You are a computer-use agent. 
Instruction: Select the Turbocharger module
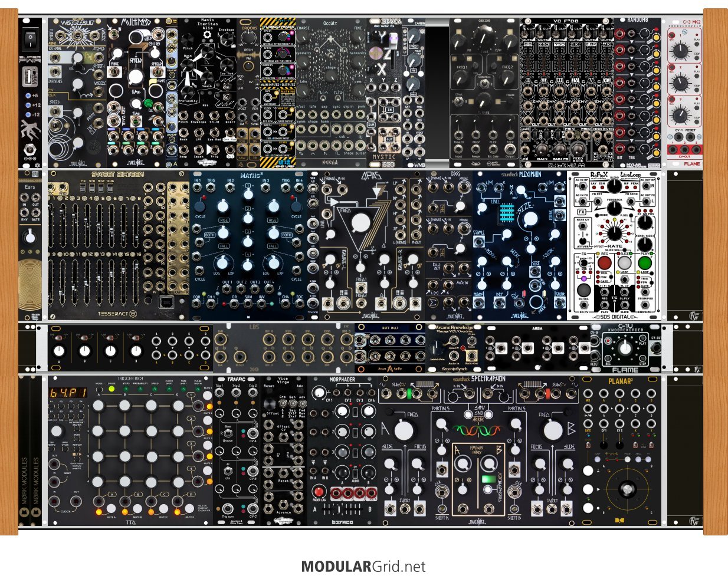click(x=277, y=93)
